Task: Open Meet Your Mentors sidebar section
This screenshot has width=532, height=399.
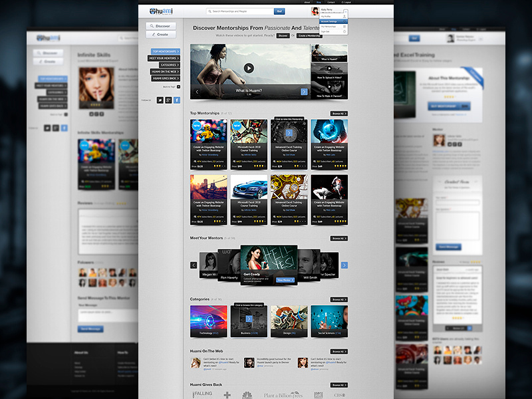Action: pyautogui.click(x=164, y=59)
